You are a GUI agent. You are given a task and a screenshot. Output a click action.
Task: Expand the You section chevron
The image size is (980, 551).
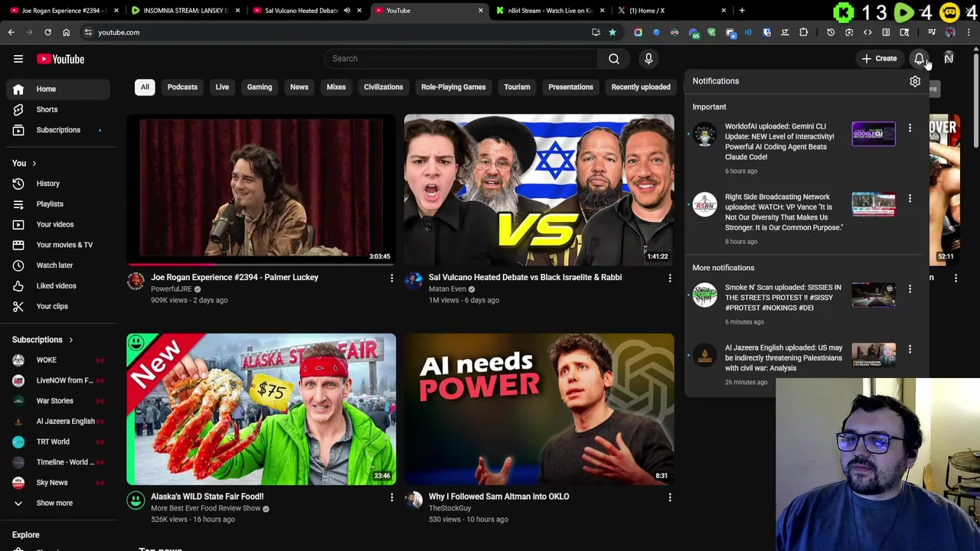pyautogui.click(x=34, y=163)
